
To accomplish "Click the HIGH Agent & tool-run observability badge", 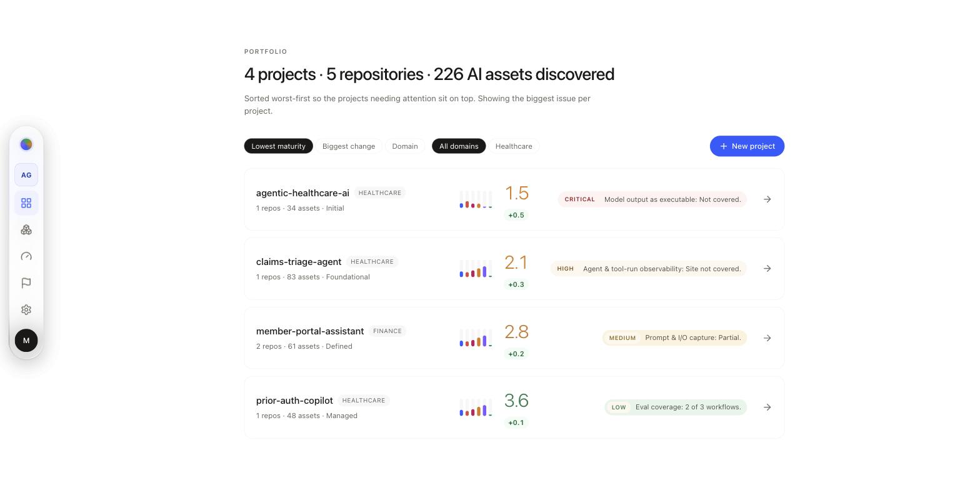I will [649, 269].
